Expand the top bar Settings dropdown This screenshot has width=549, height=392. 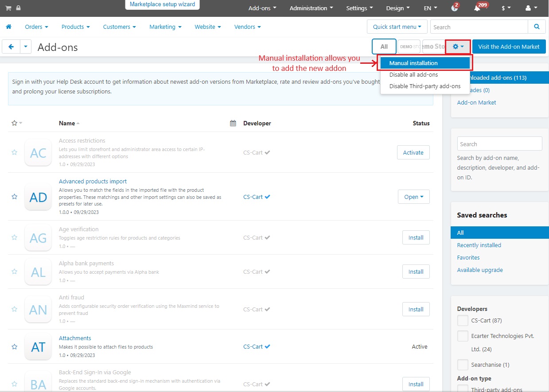click(359, 8)
